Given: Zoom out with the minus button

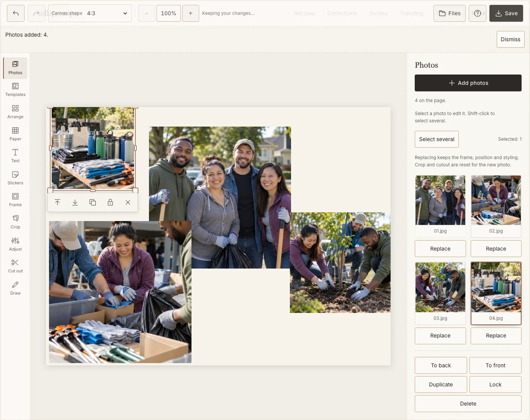Looking at the screenshot, I should click(146, 13).
